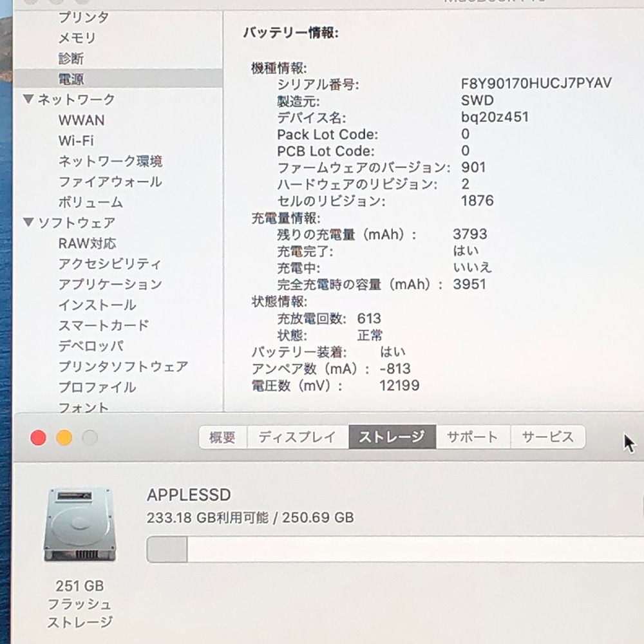This screenshot has width=644, height=644.
Task: Switch to the 概要 tab
Action: tap(223, 437)
